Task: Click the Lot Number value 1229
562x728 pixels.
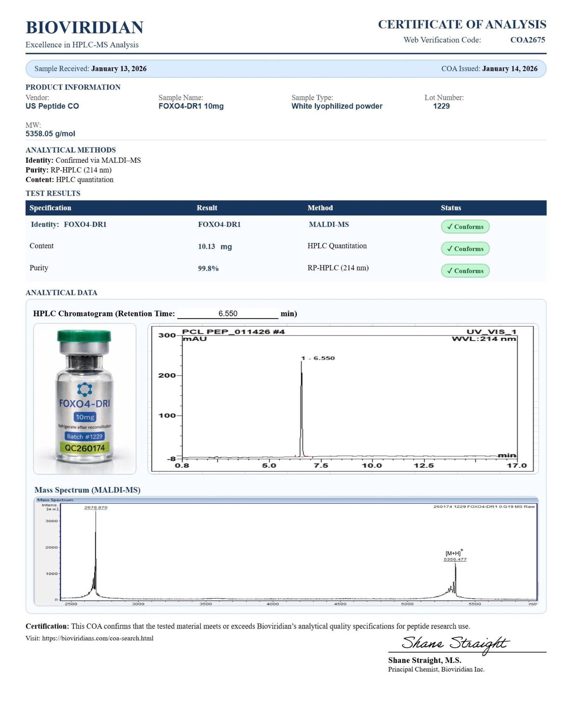Action: [x=441, y=106]
